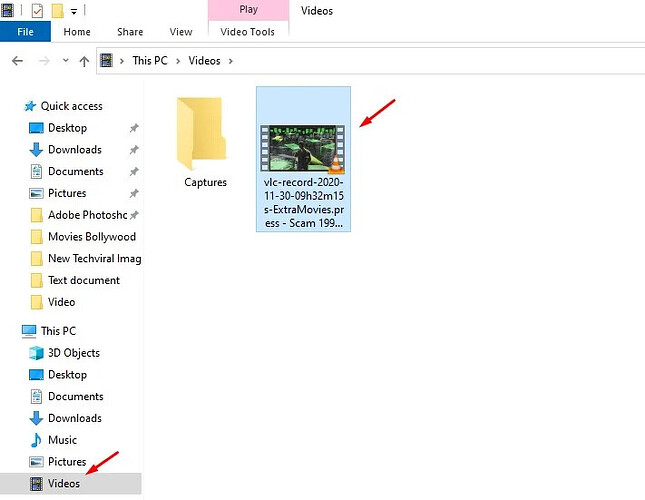Click the back navigation arrow
The image size is (645, 500).
[17, 61]
